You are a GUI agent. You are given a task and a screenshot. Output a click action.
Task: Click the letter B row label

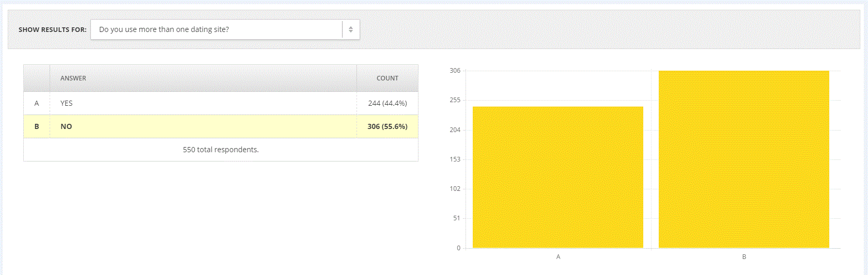click(37, 126)
